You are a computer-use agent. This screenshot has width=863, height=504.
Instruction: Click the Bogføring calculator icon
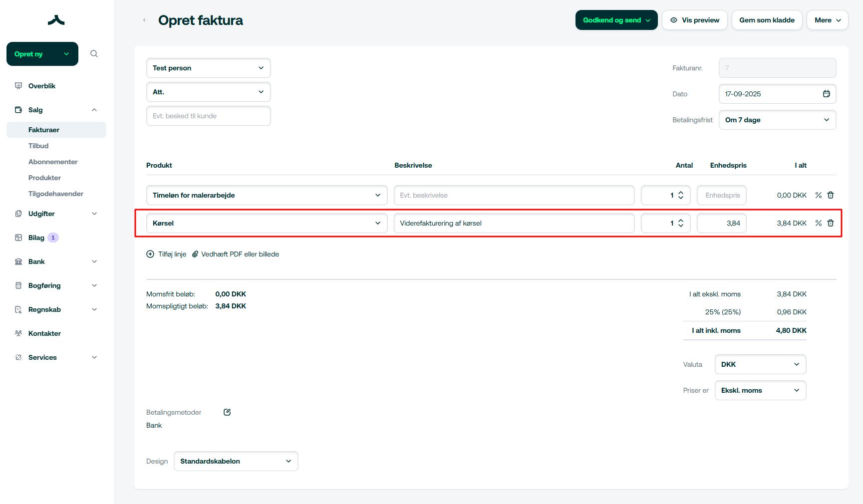pos(18,285)
